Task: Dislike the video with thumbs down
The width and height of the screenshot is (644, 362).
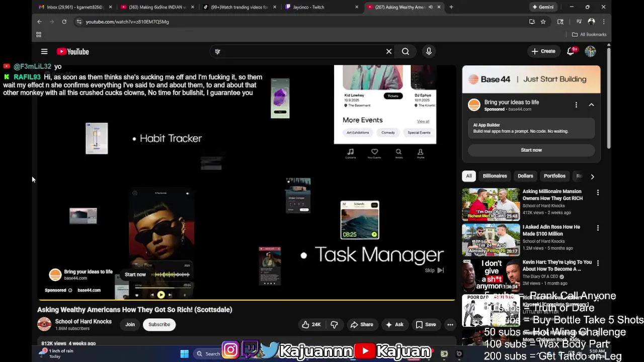Action: (334, 325)
